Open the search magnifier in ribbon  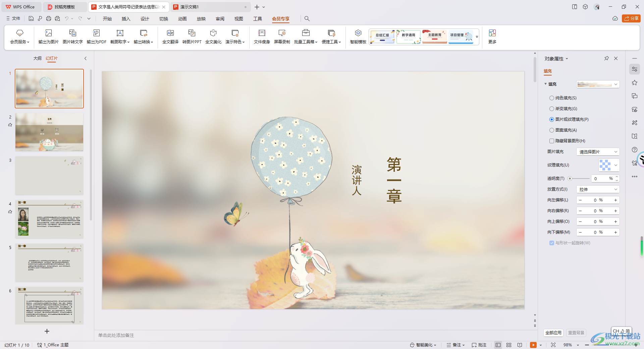pyautogui.click(x=307, y=19)
